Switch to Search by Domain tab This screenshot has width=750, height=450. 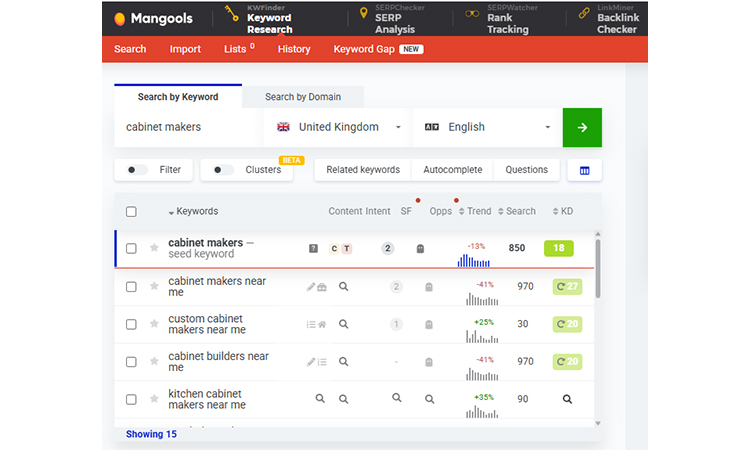(x=302, y=97)
